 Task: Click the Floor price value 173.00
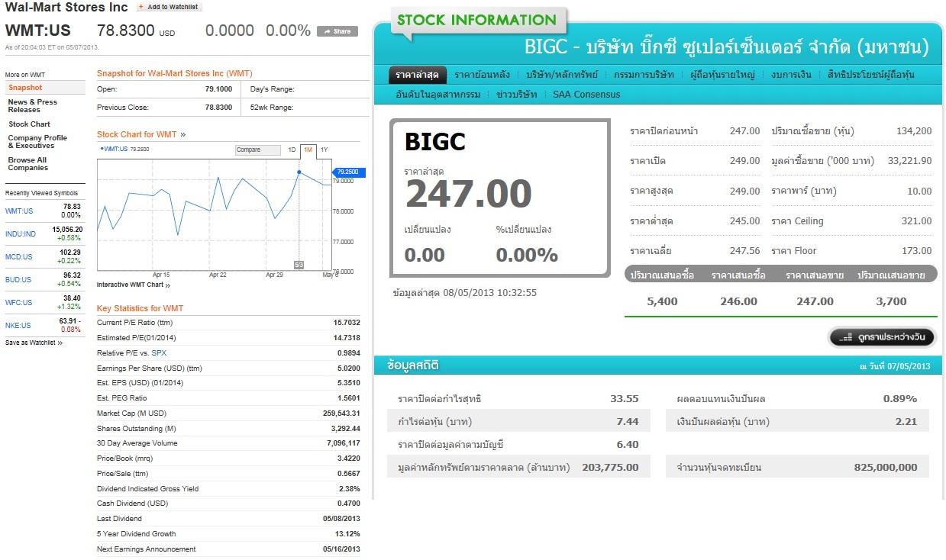click(917, 251)
